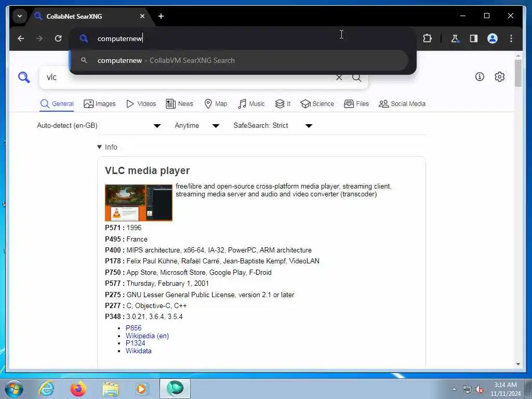Image resolution: width=532 pixels, height=399 pixels.
Task: Open Windows Explorer from taskbar
Action: click(110, 389)
